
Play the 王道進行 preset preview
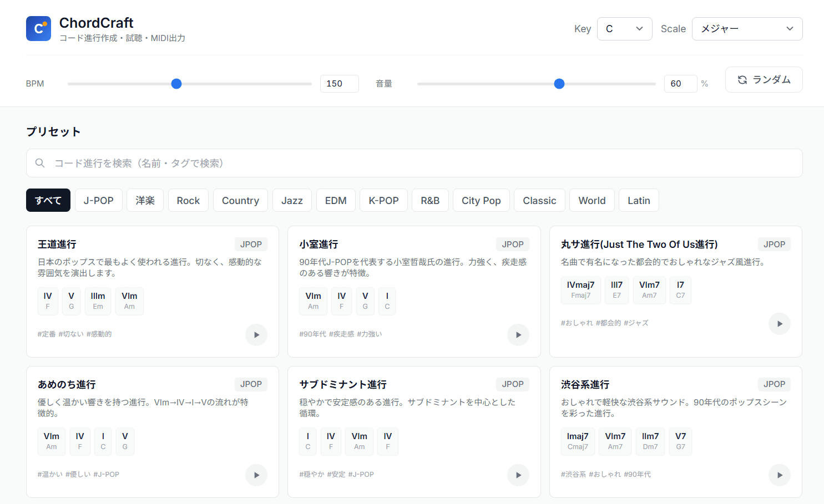pyautogui.click(x=256, y=335)
